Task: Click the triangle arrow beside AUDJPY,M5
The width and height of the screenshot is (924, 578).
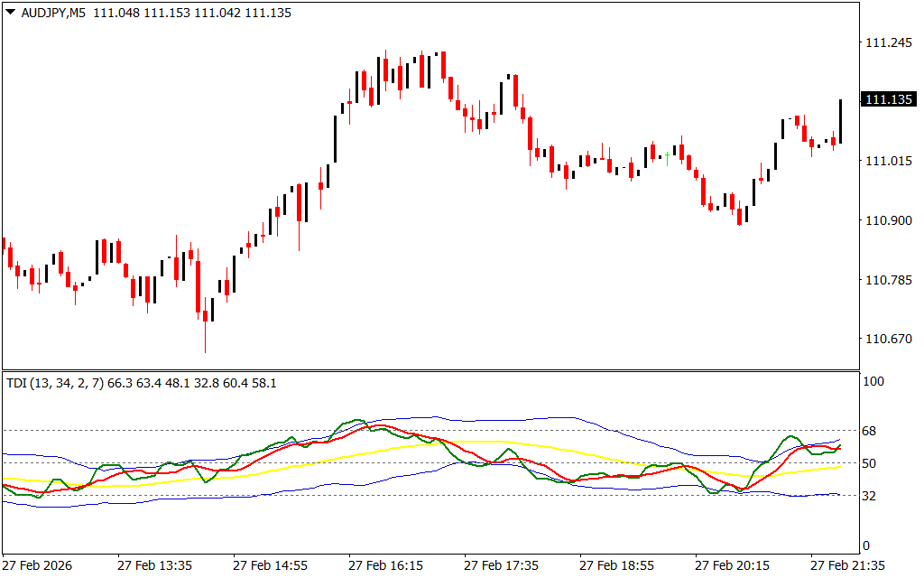Action: (x=10, y=14)
